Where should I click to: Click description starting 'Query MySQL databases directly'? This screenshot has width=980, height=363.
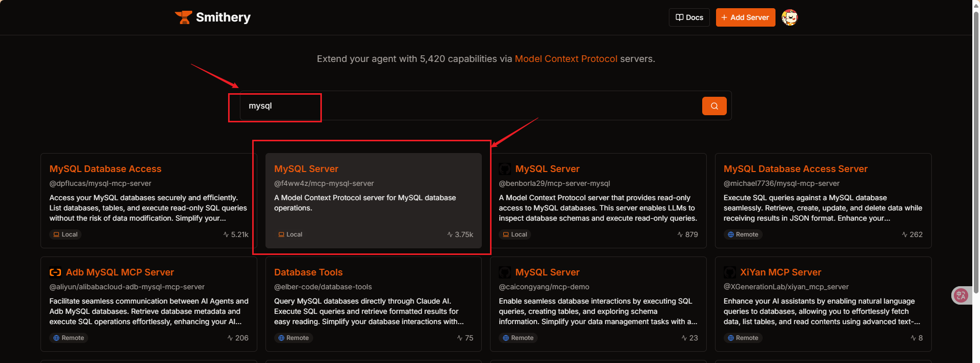tap(369, 311)
